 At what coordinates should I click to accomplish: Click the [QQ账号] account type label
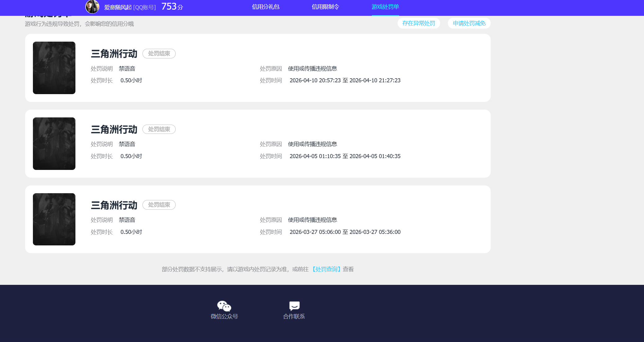point(145,7)
